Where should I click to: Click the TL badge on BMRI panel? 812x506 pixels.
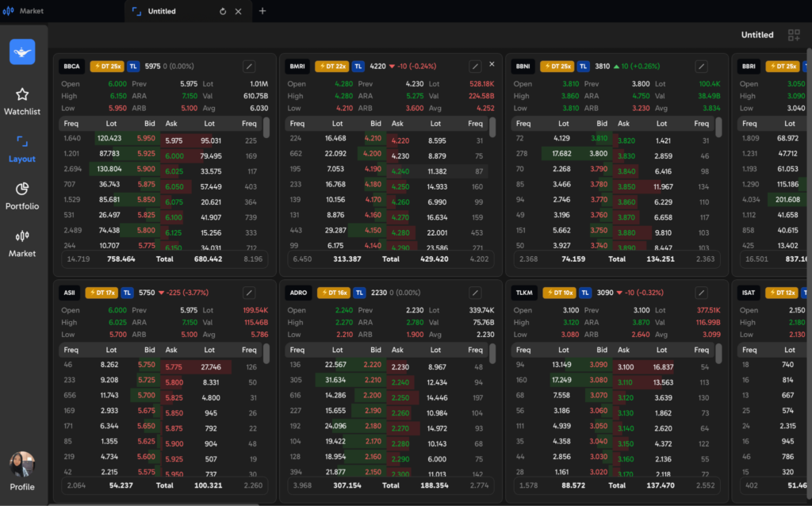358,67
